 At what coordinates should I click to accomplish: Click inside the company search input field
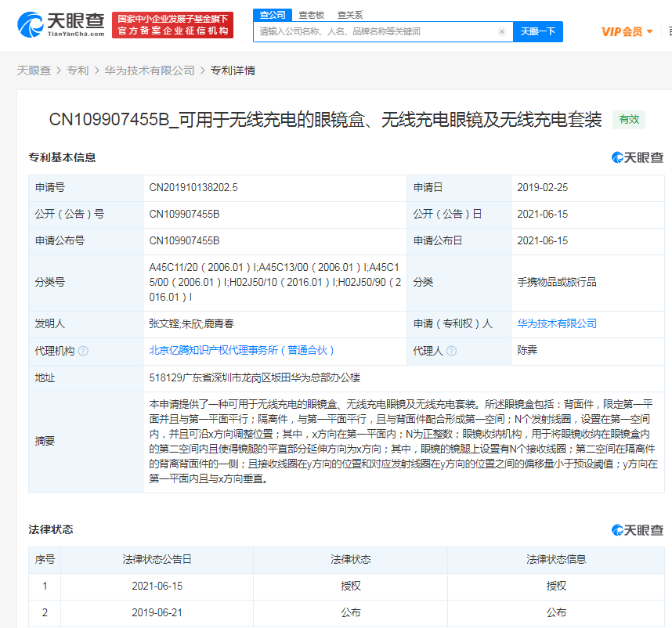pos(376,31)
